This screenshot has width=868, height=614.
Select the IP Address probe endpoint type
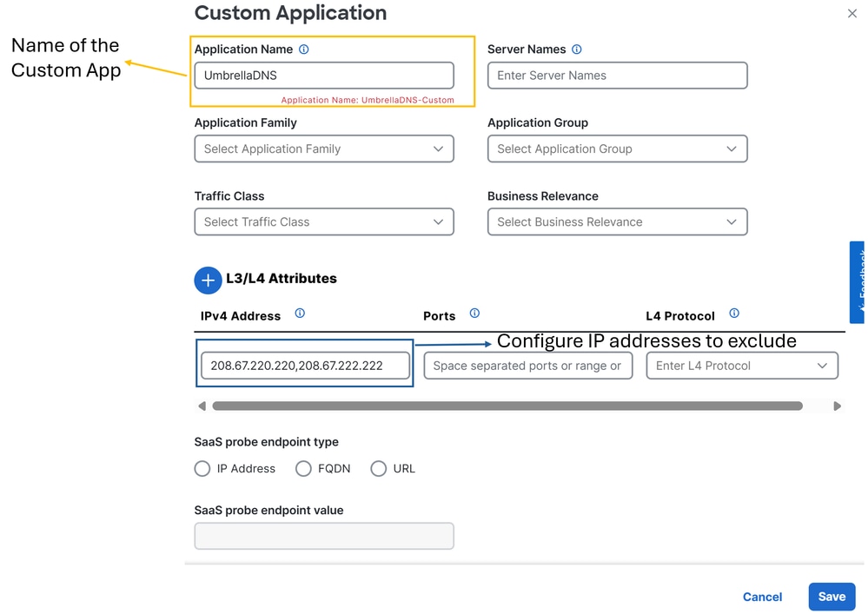[202, 468]
